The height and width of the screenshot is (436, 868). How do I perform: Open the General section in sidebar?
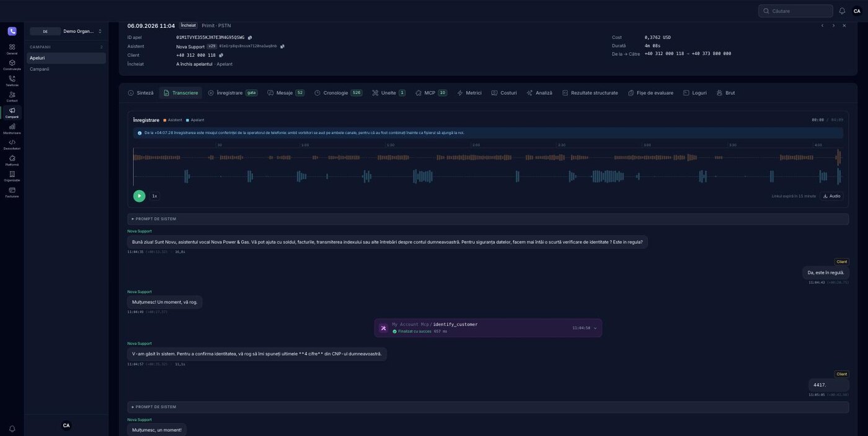tap(12, 49)
